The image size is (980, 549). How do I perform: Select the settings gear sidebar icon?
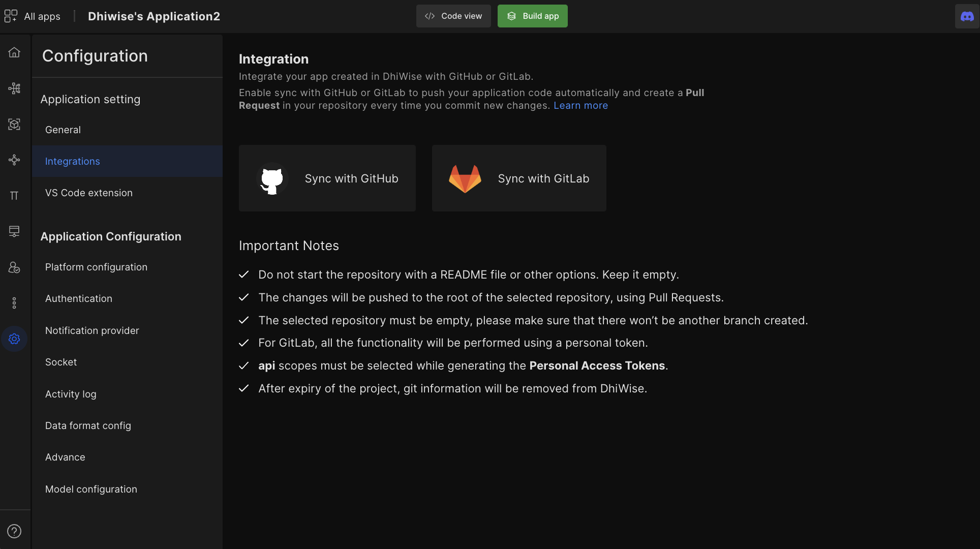click(14, 339)
